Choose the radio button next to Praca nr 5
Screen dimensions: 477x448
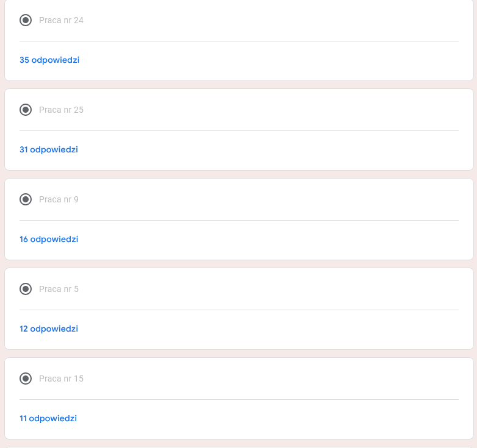point(26,289)
